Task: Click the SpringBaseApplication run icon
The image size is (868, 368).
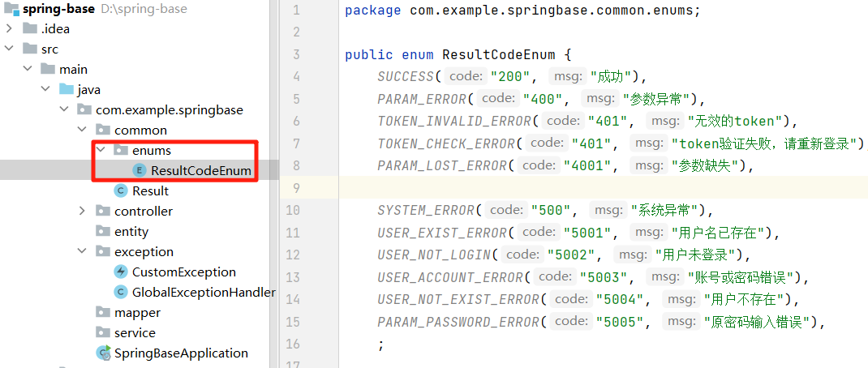Action: pos(104,353)
